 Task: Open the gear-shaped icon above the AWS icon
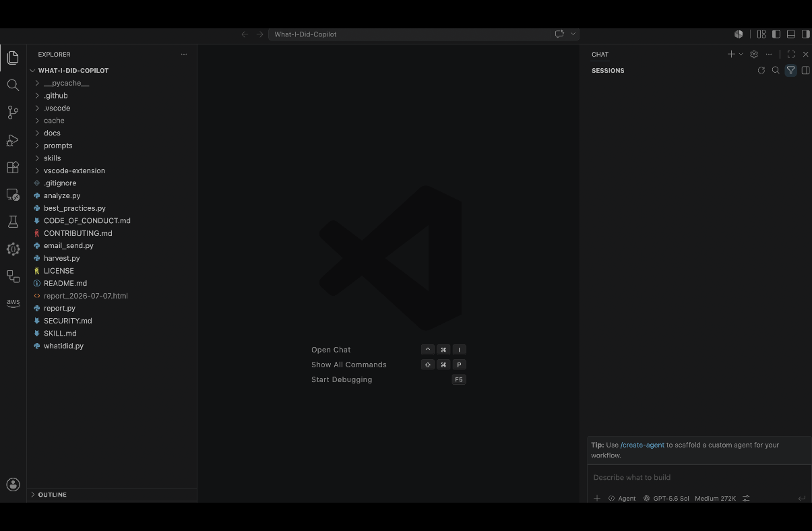pyautogui.click(x=13, y=249)
